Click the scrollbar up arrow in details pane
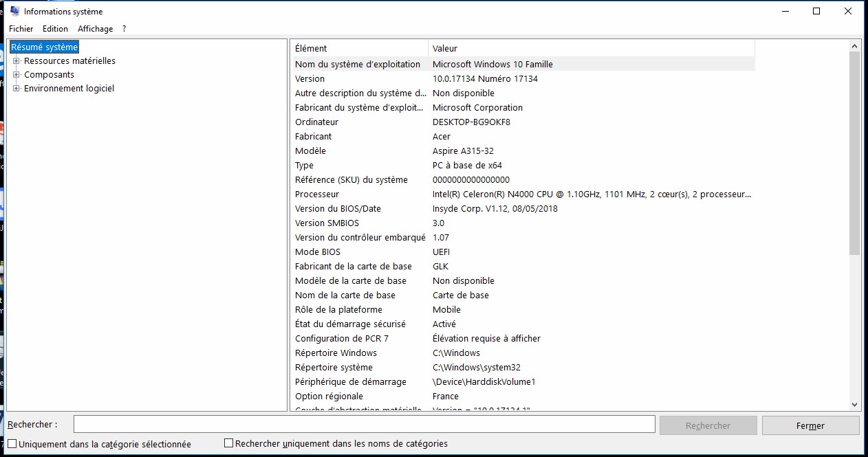The image size is (868, 457). [x=855, y=46]
